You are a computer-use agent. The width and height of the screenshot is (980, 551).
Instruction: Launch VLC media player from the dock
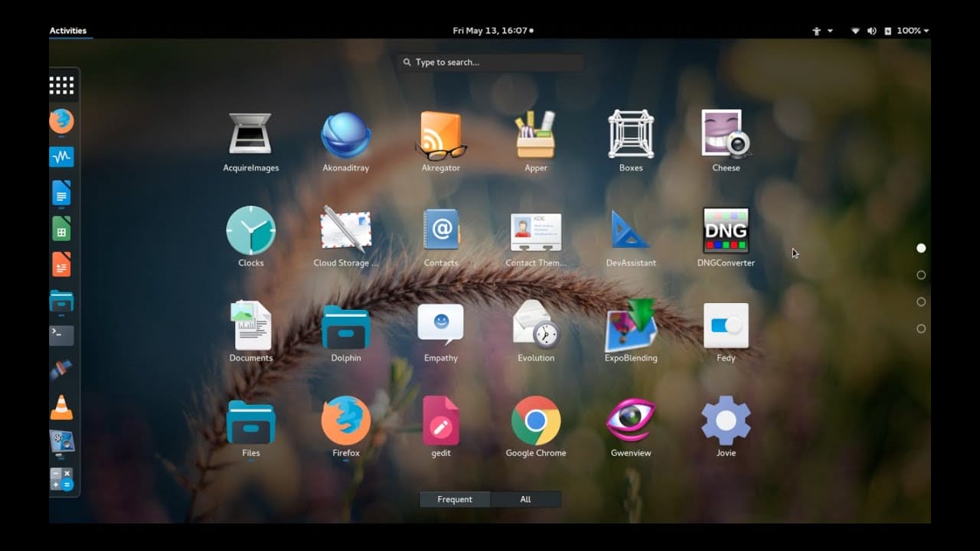62,407
